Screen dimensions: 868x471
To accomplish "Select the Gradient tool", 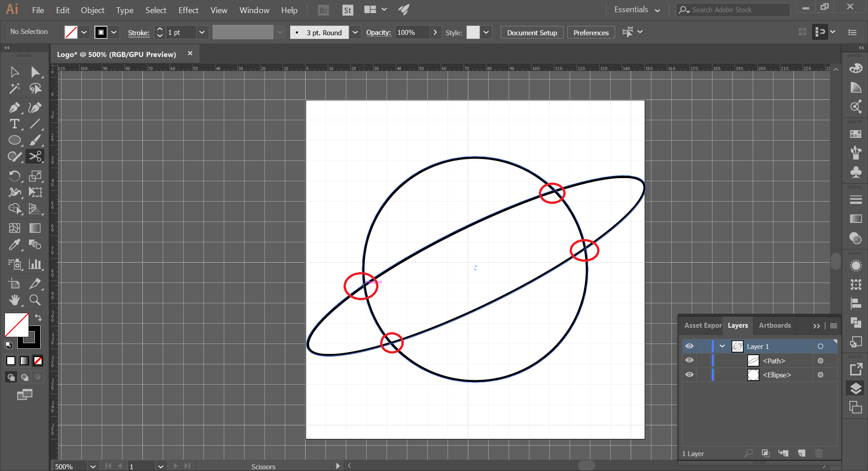I will tap(35, 228).
